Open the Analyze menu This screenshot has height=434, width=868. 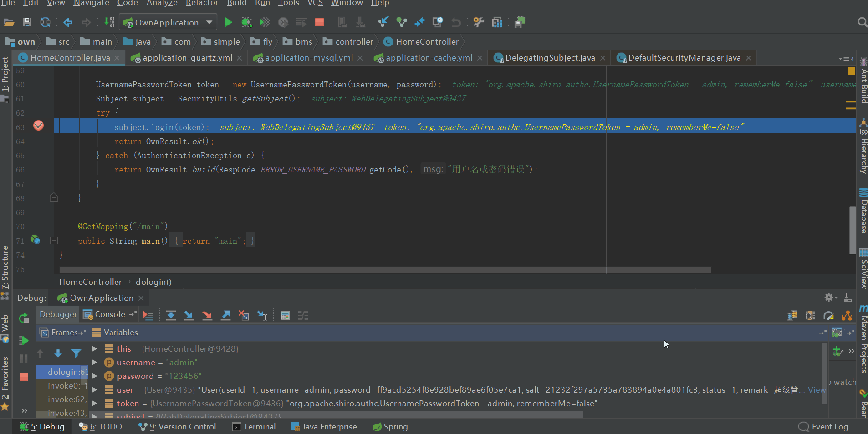(162, 3)
